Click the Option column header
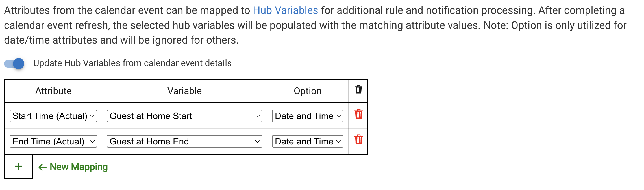The width and height of the screenshot is (644, 190). coord(308,91)
